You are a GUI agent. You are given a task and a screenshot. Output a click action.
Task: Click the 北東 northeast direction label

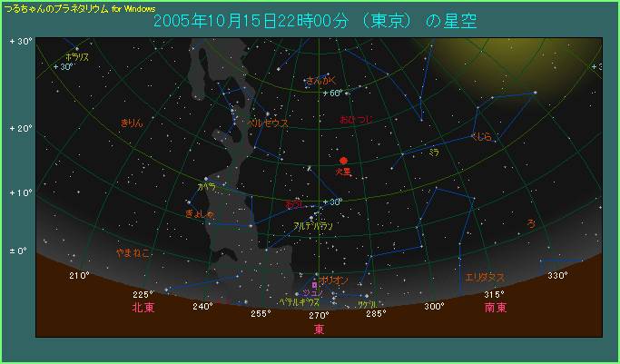(x=143, y=308)
